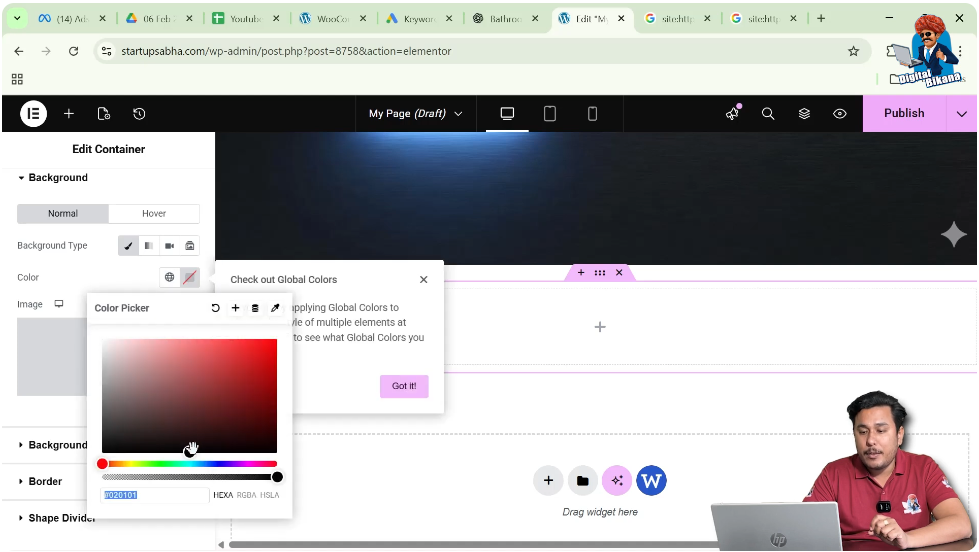
Task: Select video background type icon
Action: click(x=169, y=245)
